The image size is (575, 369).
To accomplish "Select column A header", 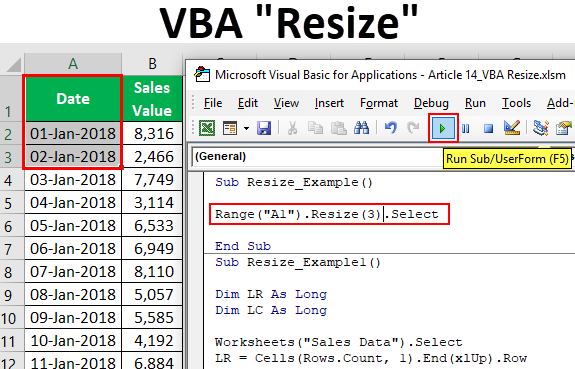I will click(73, 64).
